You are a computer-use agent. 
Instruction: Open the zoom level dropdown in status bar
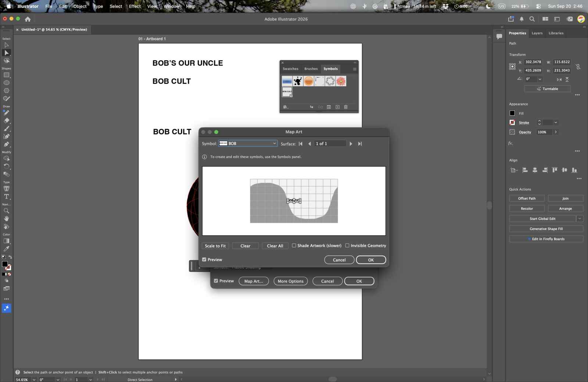(x=34, y=380)
